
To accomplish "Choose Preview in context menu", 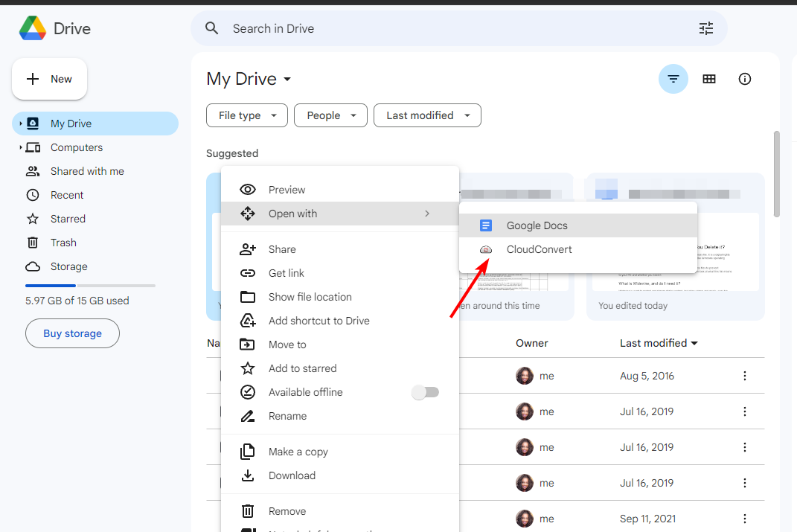I will click(340, 190).
